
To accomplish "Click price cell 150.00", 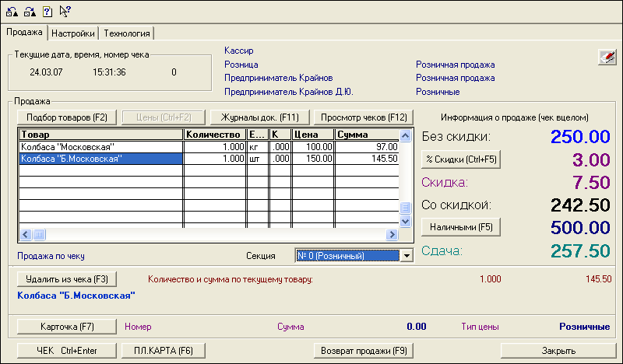I will (x=312, y=159).
